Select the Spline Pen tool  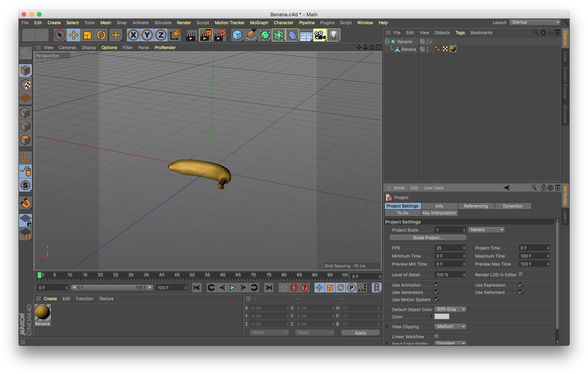(x=251, y=35)
